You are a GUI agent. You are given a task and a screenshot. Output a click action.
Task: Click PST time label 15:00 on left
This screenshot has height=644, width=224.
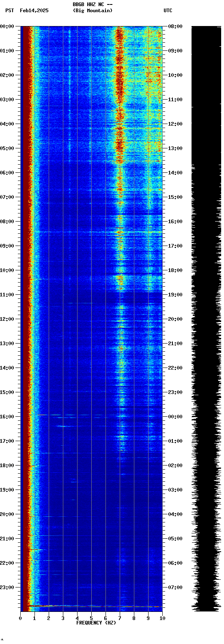click(7, 392)
